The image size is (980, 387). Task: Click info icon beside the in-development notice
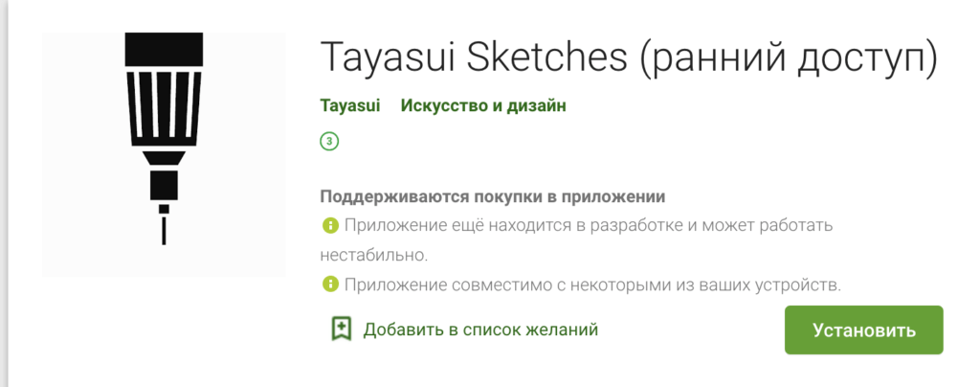tap(330, 226)
